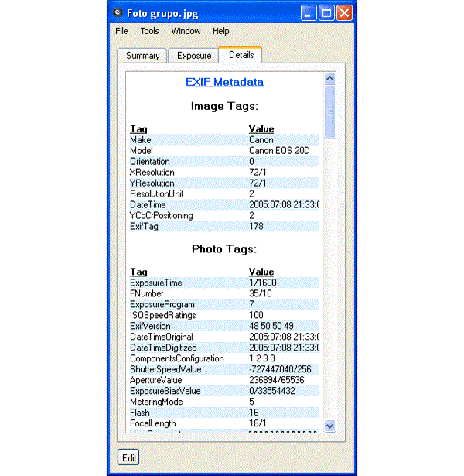Select the ResolutionUnit tag
Image resolution: width=464 pixels, height=476 pixels.
157,194
